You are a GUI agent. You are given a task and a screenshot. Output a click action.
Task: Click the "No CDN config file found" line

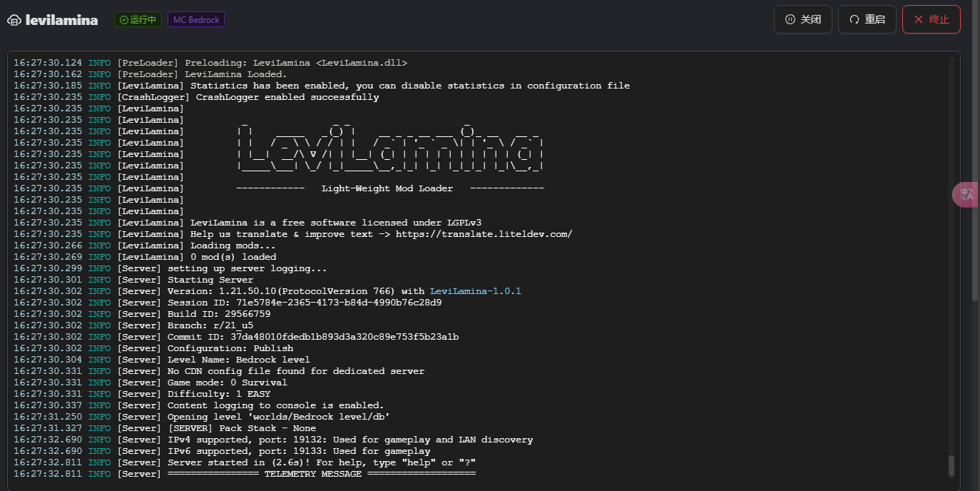[219, 371]
